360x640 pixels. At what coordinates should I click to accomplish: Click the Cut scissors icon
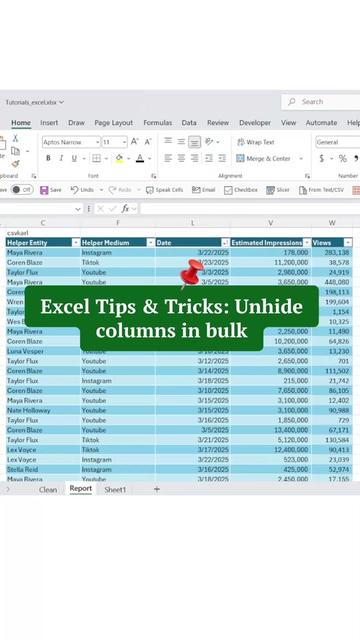point(16,138)
